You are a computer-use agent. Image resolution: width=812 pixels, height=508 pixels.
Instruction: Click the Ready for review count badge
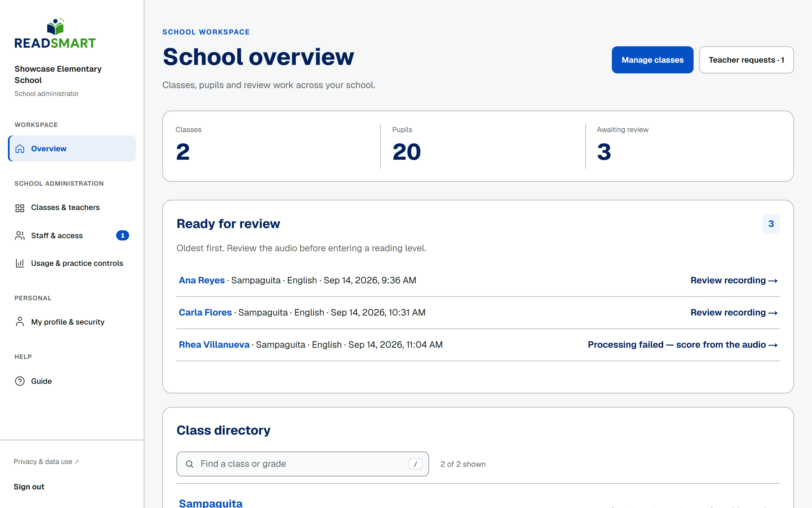pyautogui.click(x=771, y=224)
